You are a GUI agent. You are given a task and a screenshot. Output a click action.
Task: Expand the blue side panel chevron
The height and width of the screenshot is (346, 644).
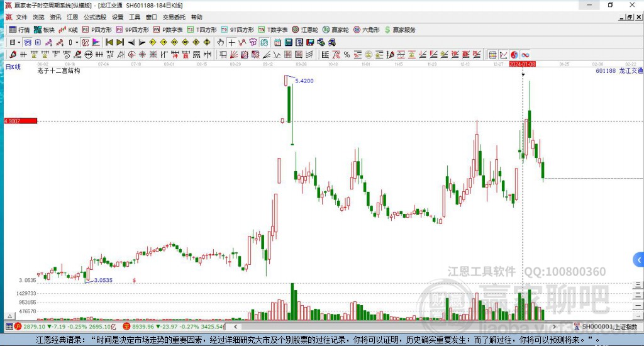click(639, 260)
